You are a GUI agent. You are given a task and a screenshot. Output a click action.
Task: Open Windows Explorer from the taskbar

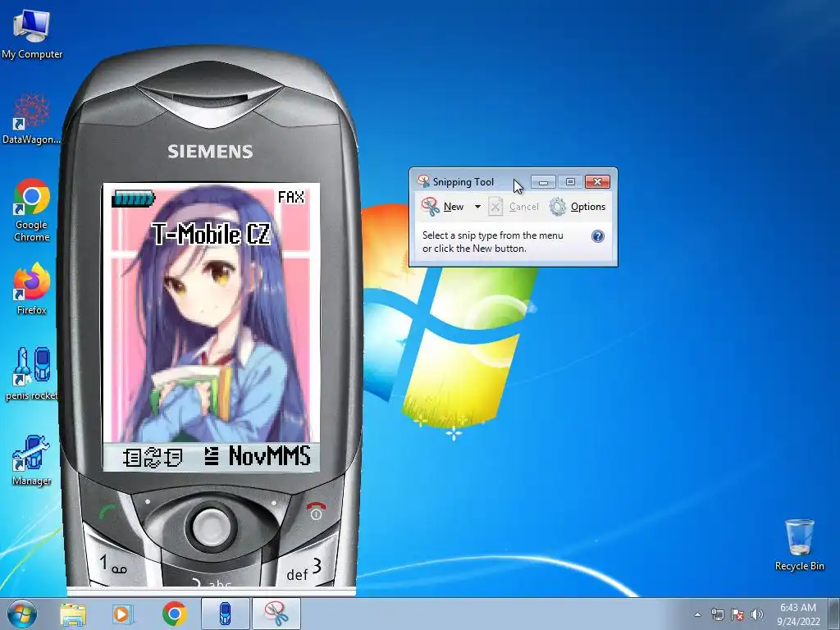coord(73,614)
